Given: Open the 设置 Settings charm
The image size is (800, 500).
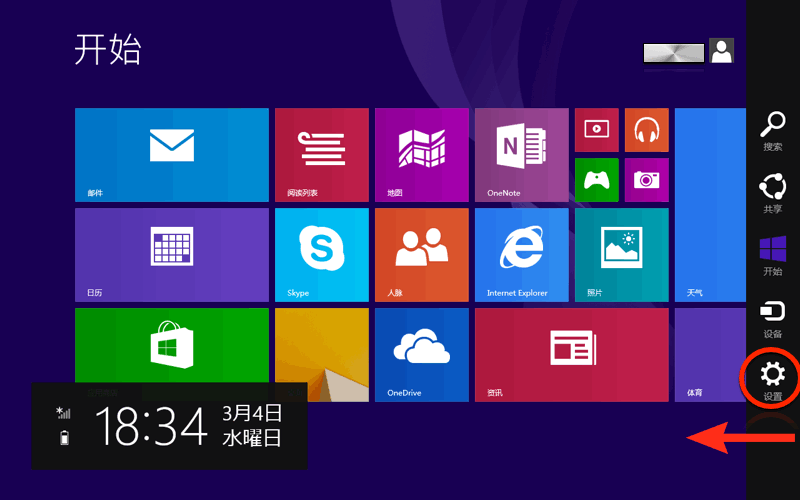Looking at the screenshot, I should pyautogui.click(x=772, y=380).
